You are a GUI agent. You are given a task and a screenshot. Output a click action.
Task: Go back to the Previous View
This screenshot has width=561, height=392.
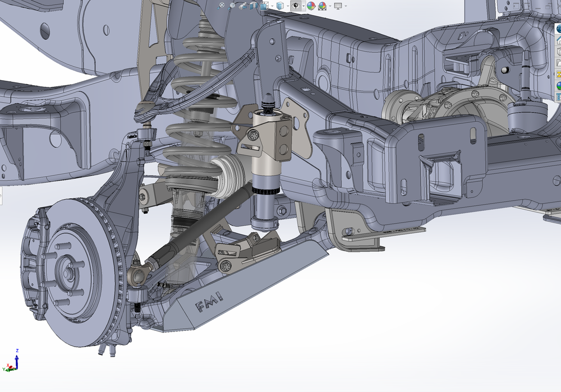242,6
